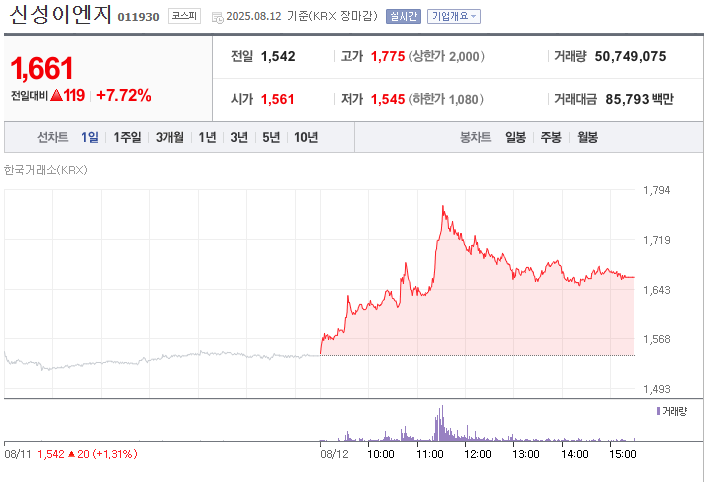Image resolution: width=704 pixels, height=482 pixels.
Task: Click the 한국거래소(KRX) label
Action: point(46,170)
